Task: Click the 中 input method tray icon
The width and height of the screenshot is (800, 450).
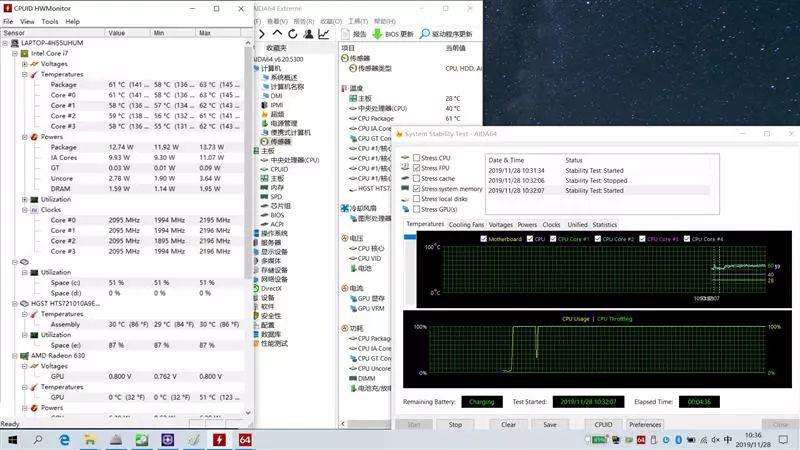Action: 728,440
